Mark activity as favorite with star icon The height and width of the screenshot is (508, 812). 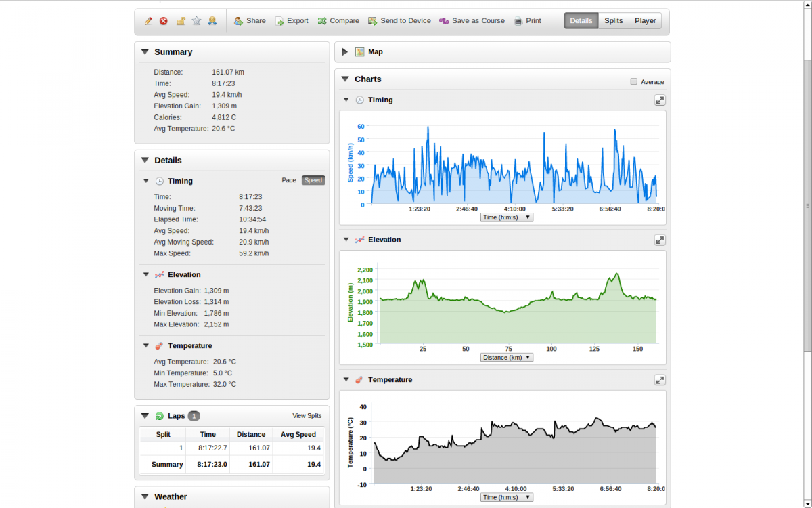point(196,21)
